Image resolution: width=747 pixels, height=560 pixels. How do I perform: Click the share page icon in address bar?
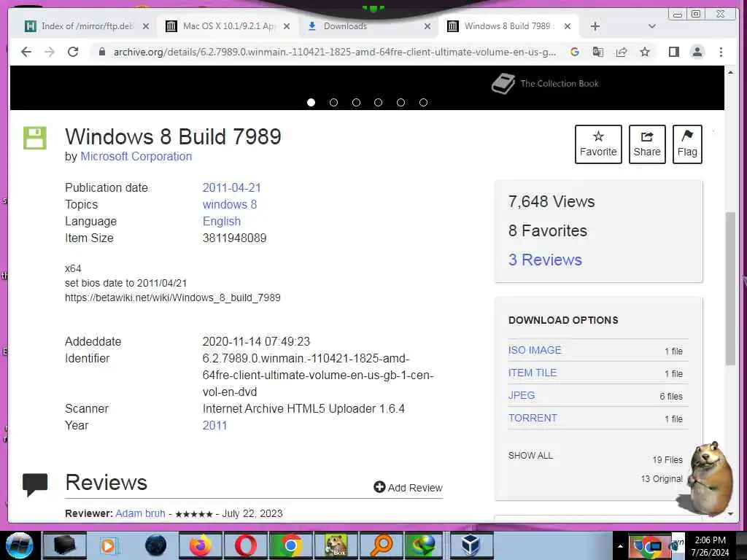[622, 52]
